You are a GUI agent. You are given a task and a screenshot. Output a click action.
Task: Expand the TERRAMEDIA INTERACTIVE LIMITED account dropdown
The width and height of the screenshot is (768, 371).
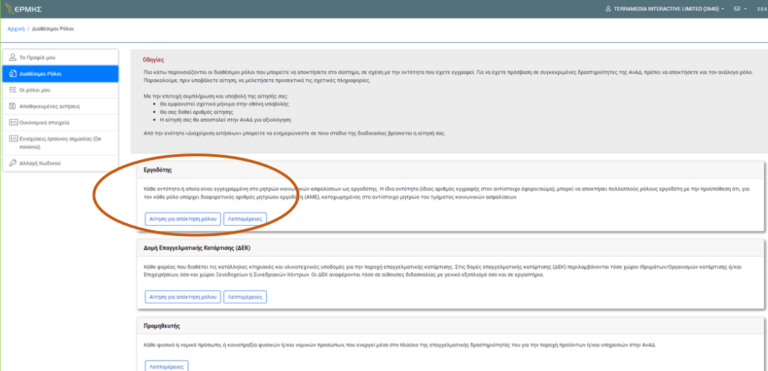pos(665,9)
